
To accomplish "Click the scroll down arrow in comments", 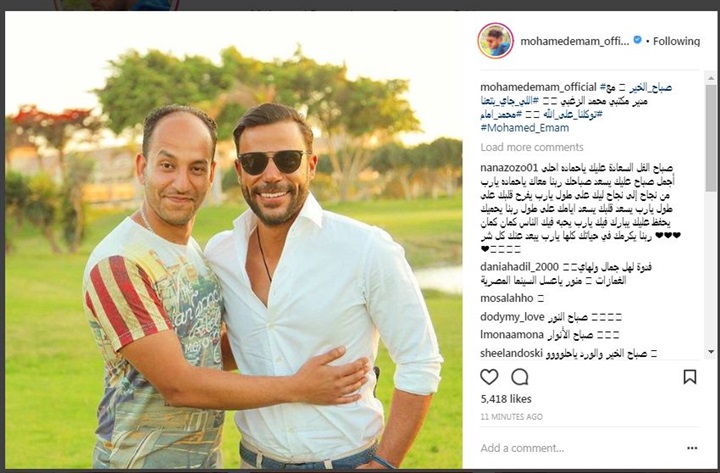I will pyautogui.click(x=711, y=352).
